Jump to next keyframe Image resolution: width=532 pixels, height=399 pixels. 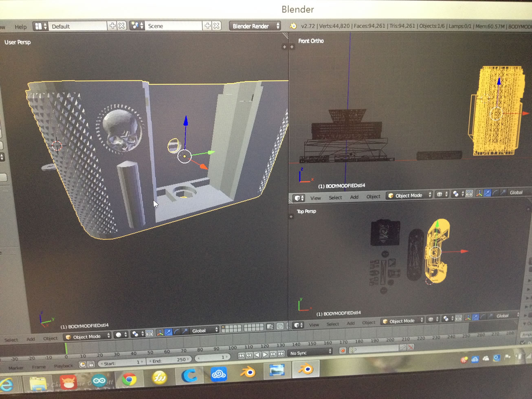coord(273,354)
